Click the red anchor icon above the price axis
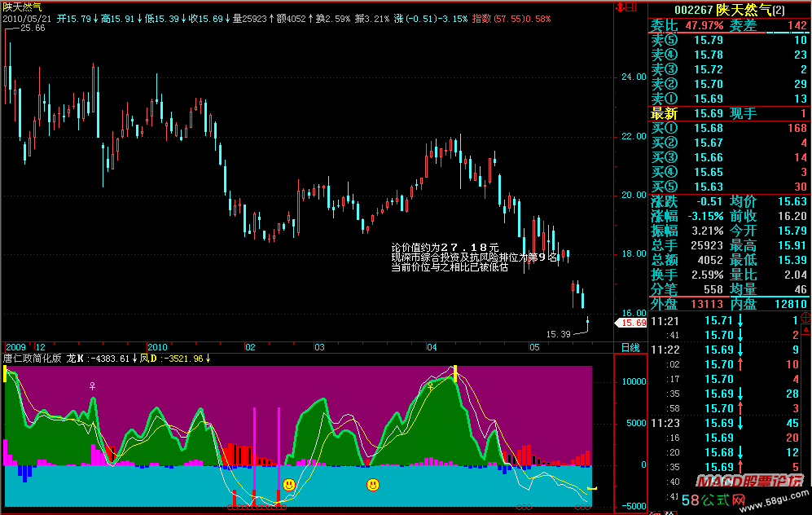 [x=619, y=7]
